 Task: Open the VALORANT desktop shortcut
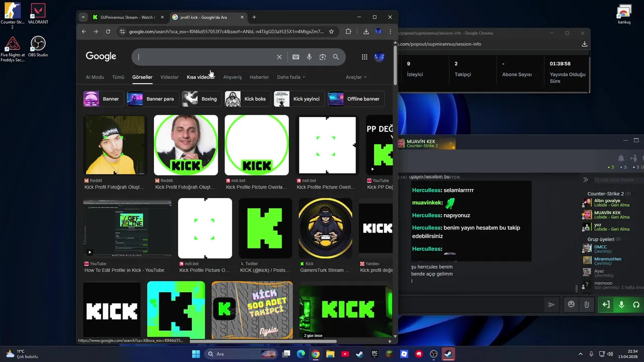pos(38,14)
